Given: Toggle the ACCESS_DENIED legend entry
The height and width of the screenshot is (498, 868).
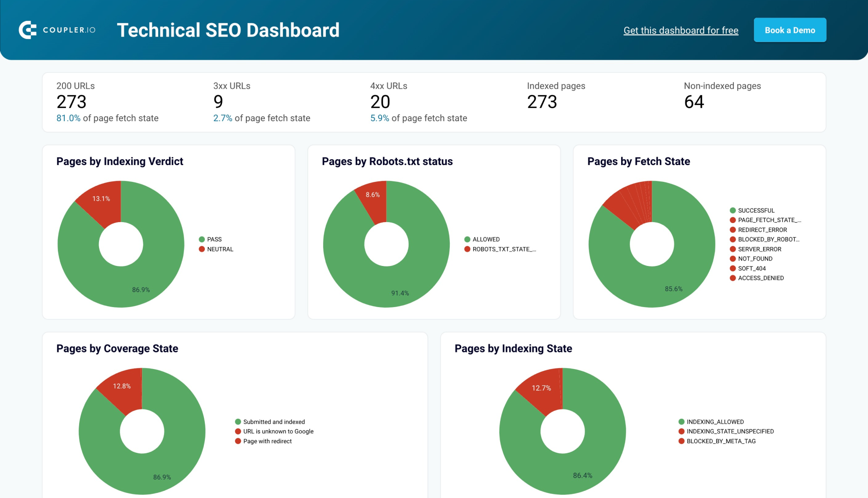Looking at the screenshot, I should click(x=761, y=278).
